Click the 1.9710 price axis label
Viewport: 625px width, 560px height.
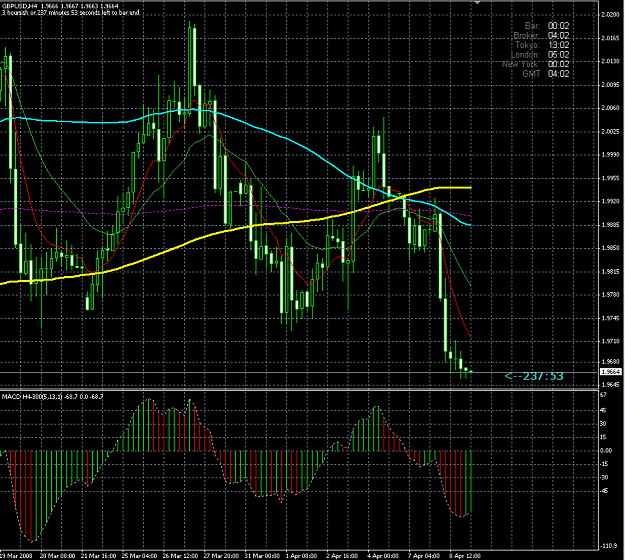pyautogui.click(x=610, y=341)
